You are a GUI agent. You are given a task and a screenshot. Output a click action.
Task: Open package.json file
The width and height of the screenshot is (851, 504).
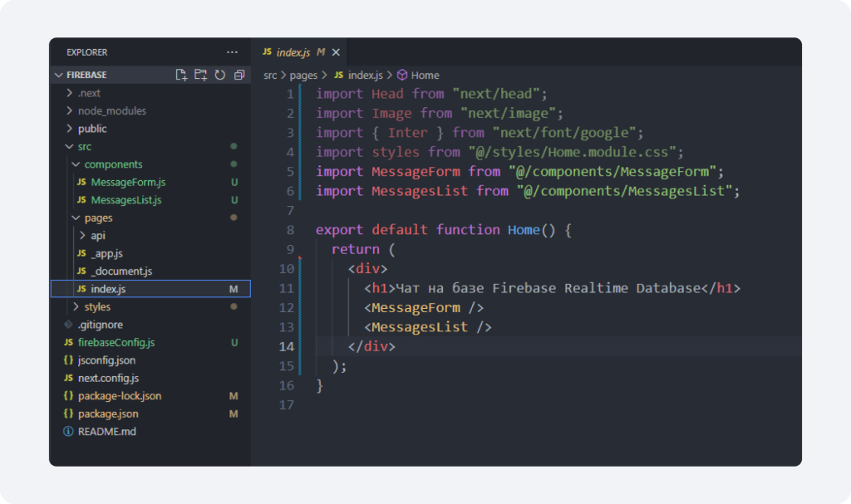[108, 414]
